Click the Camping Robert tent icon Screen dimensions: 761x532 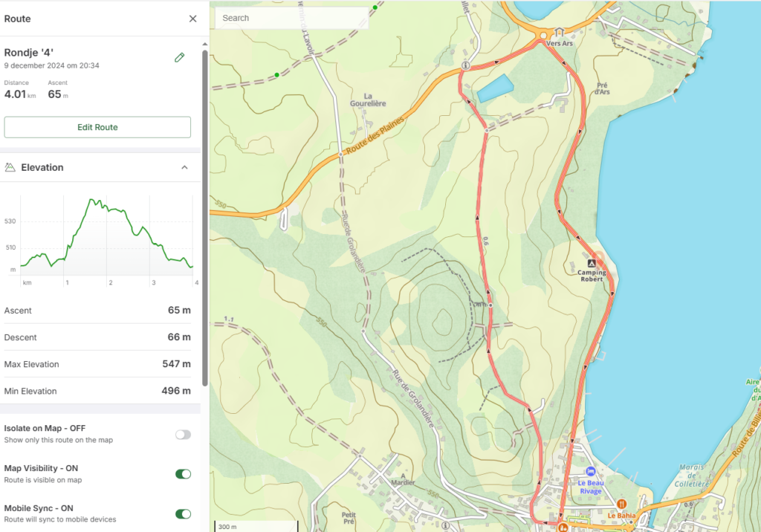pyautogui.click(x=592, y=263)
